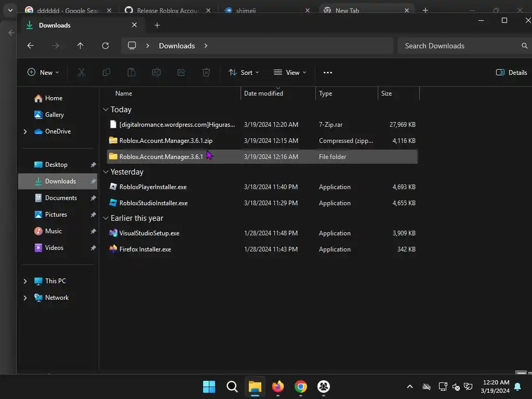This screenshot has width=532, height=399.
Task: Expand OneDrive in navigation pane
Action: point(25,131)
